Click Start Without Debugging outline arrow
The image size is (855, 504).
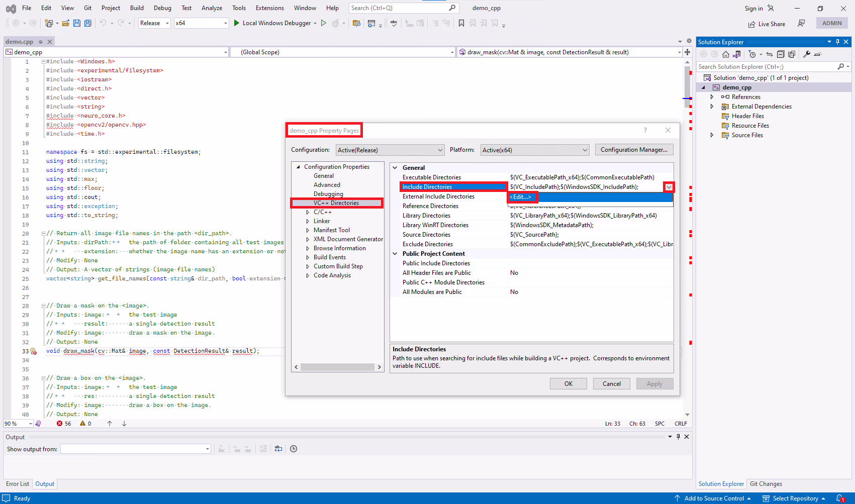(x=324, y=23)
